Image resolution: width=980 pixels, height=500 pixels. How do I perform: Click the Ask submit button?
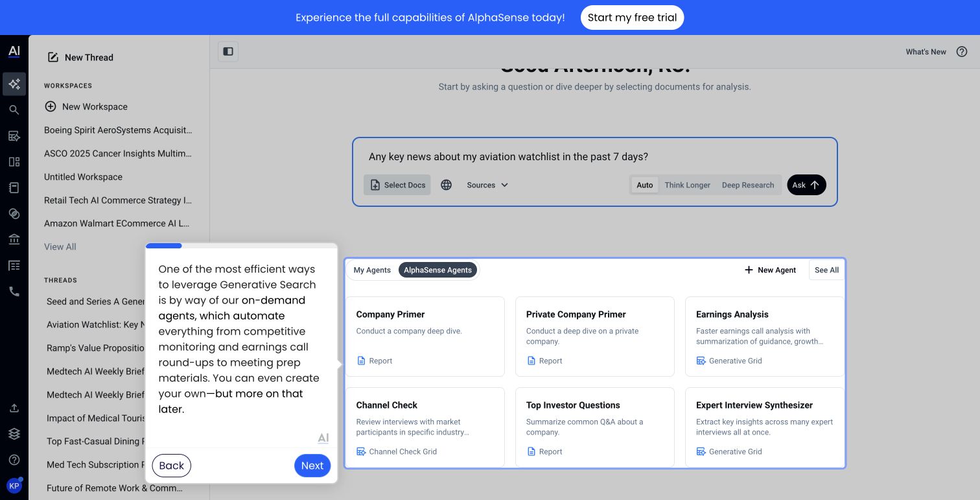806,185
